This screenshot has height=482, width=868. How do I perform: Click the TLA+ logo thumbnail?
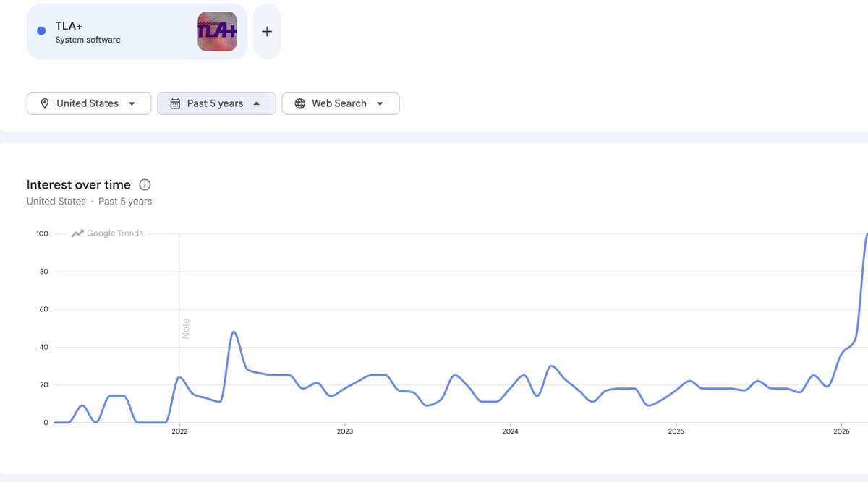[x=217, y=31]
